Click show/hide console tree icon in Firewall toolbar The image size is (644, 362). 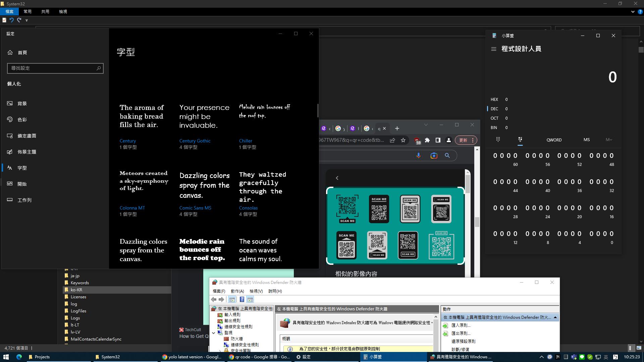point(232,299)
